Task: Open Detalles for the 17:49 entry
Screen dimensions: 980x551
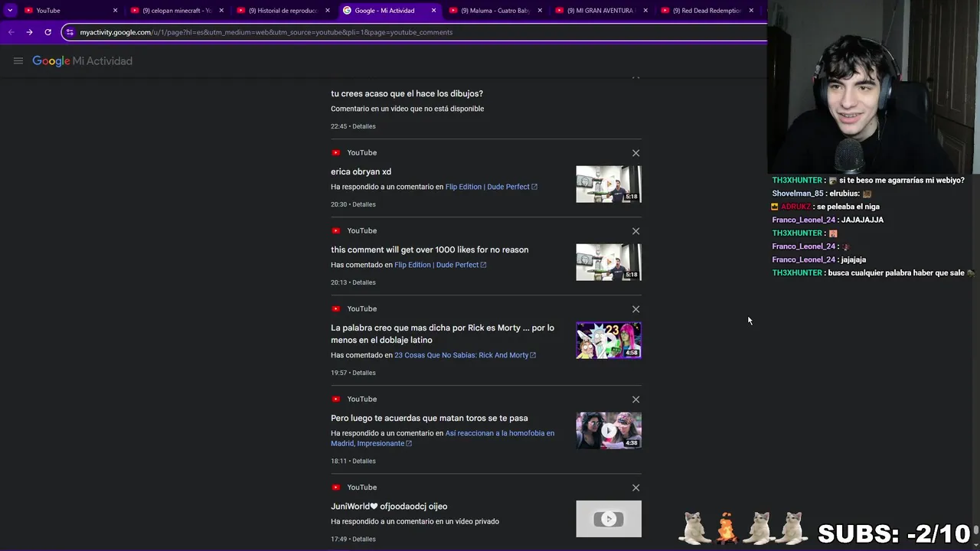Action: point(364,540)
